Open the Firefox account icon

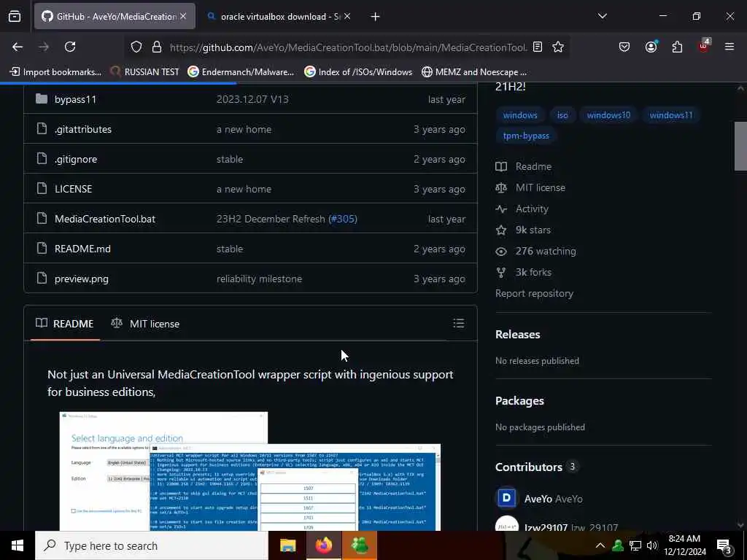pyautogui.click(x=651, y=47)
